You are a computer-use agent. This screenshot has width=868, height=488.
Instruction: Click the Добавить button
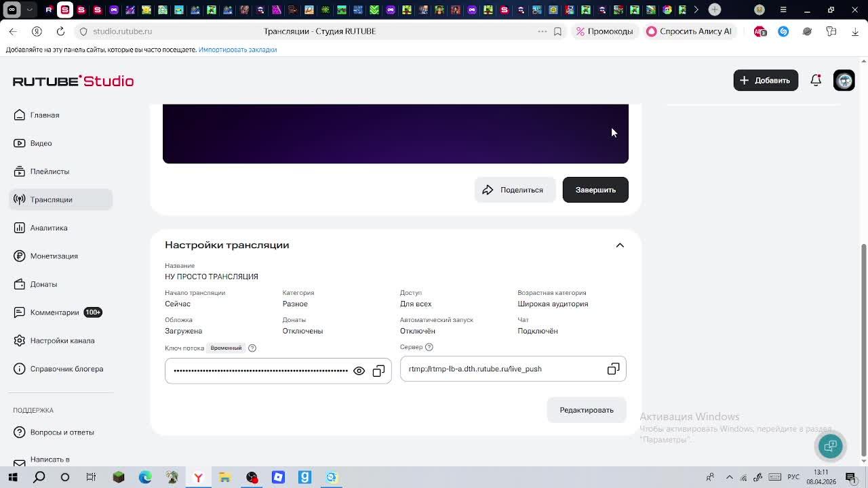pyautogui.click(x=766, y=80)
